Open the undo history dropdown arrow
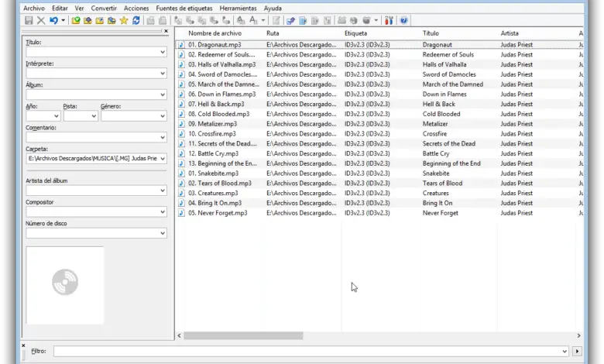 click(63, 20)
